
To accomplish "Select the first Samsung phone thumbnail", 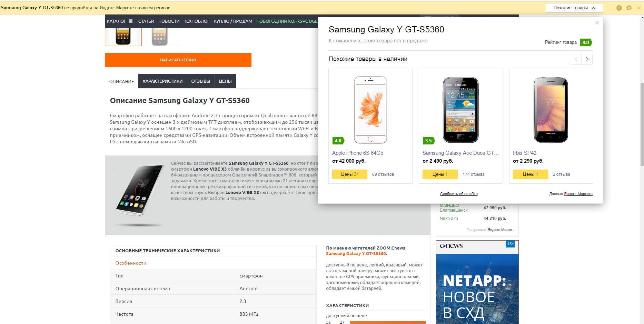I will coord(123,37).
